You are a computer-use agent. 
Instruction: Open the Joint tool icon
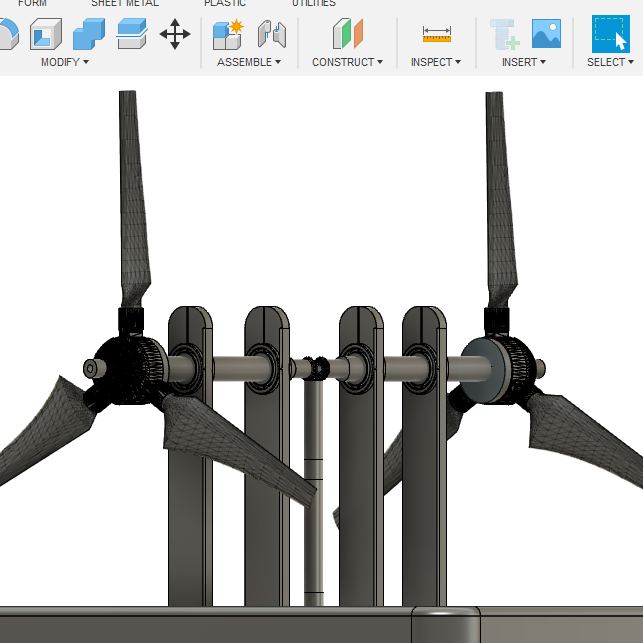(271, 34)
